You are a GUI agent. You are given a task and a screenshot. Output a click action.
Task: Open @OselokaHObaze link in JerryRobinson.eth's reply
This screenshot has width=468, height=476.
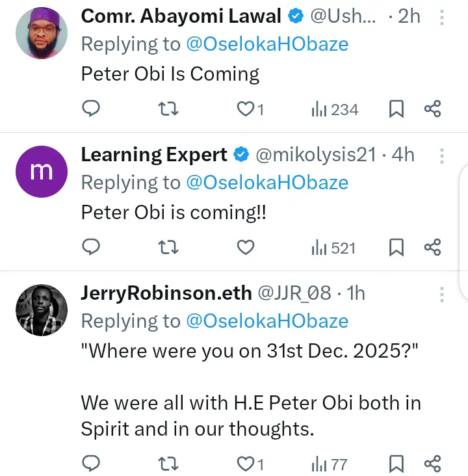(x=267, y=321)
